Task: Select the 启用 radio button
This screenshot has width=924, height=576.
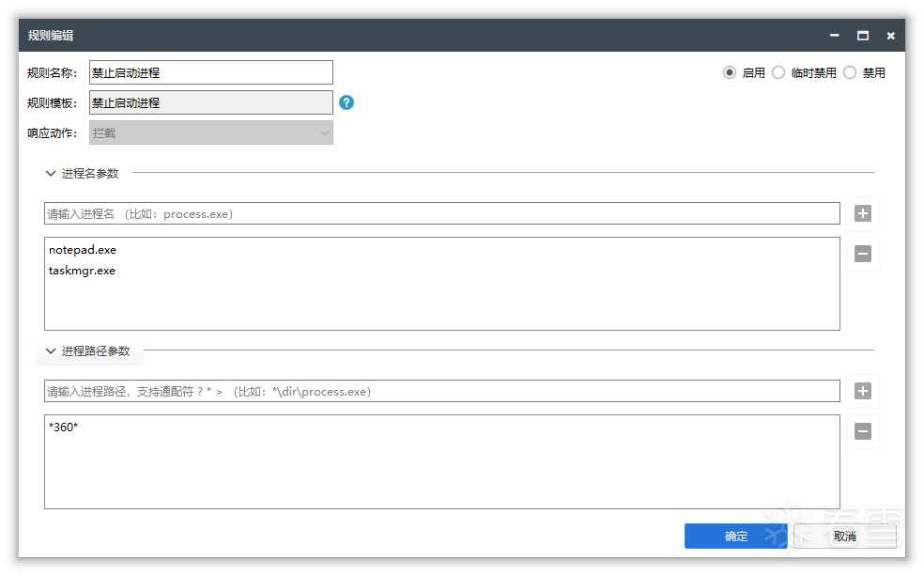Action: pos(730,72)
